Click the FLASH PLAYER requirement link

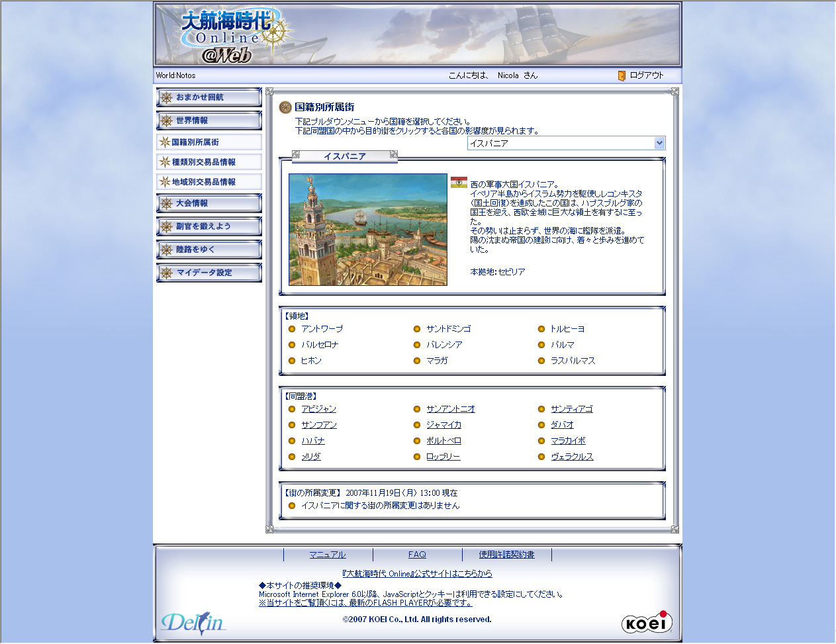pos(365,603)
